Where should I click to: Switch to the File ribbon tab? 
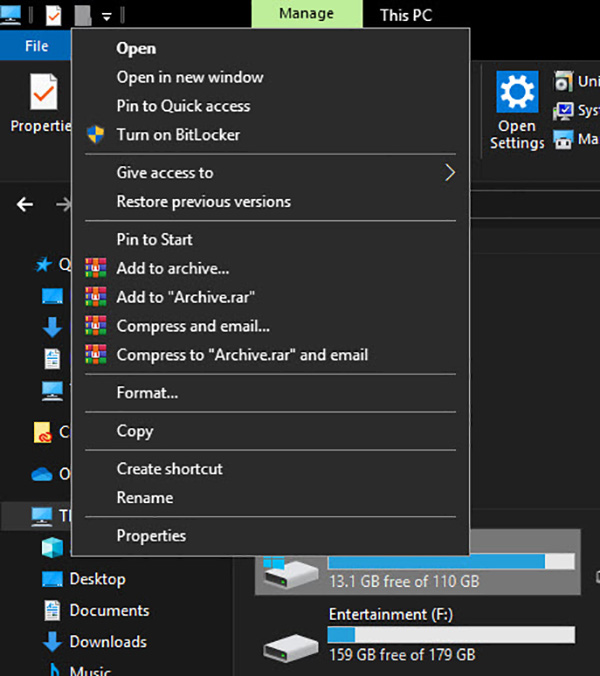pyautogui.click(x=36, y=46)
